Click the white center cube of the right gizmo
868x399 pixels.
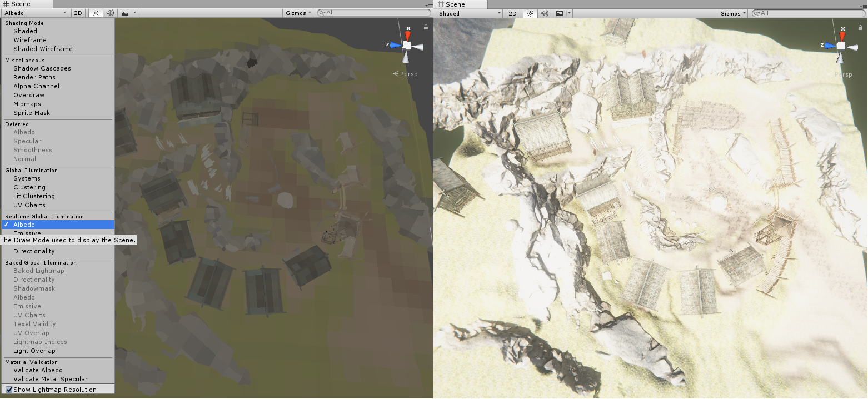click(x=841, y=46)
